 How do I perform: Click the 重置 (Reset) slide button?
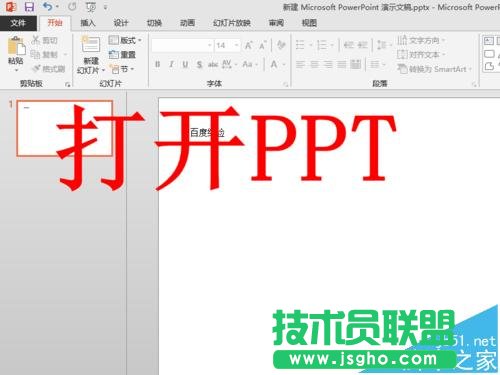[x=122, y=54]
